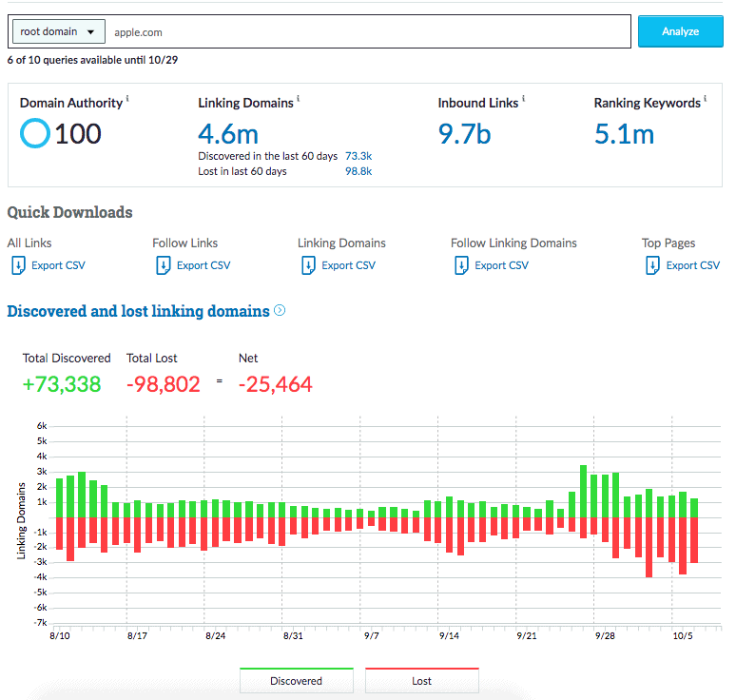Open Discovered and lost linking domains heading
Screen dimensions: 736x700
tap(139, 311)
